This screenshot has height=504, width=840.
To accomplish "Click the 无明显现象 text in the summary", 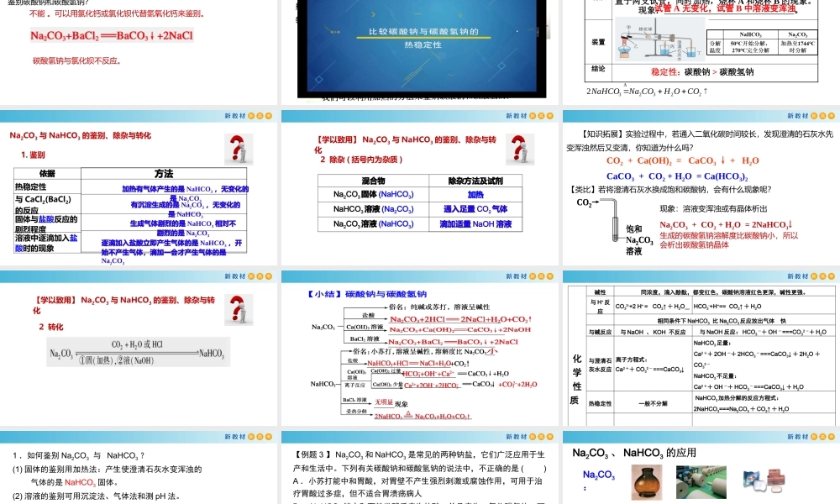I will click(x=391, y=402).
